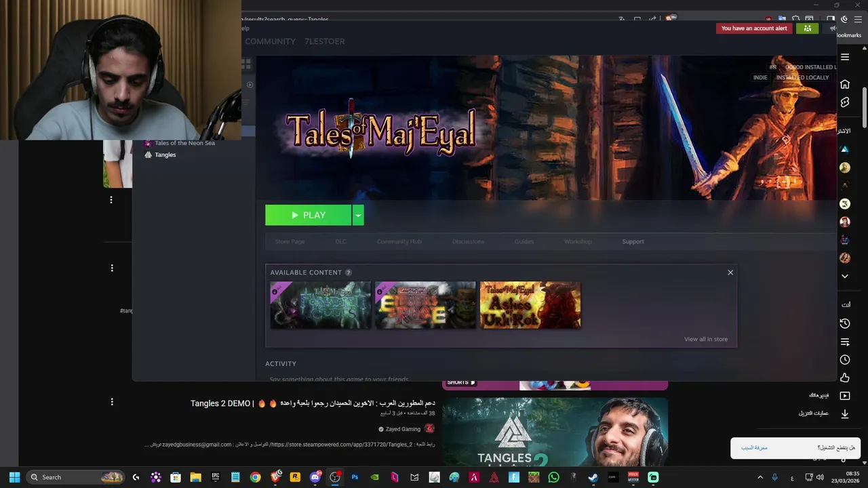Expand YouTube subscriptions list chevron

(845, 276)
